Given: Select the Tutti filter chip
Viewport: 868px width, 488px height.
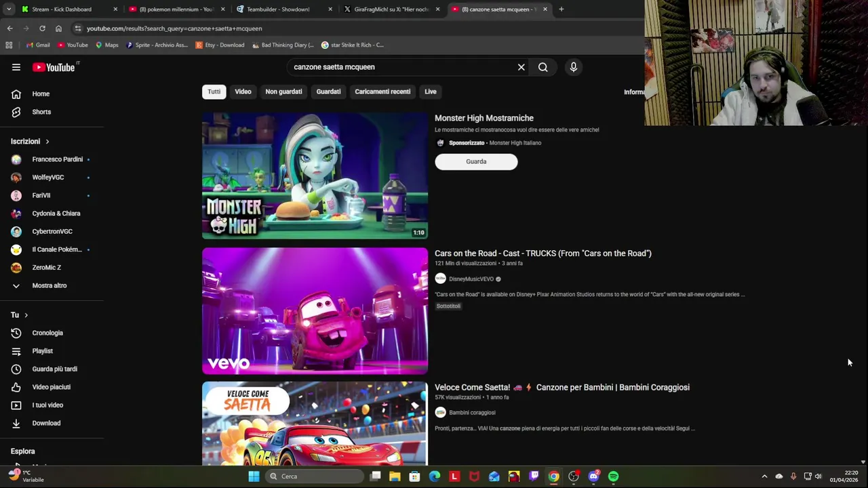Looking at the screenshot, I should (214, 91).
